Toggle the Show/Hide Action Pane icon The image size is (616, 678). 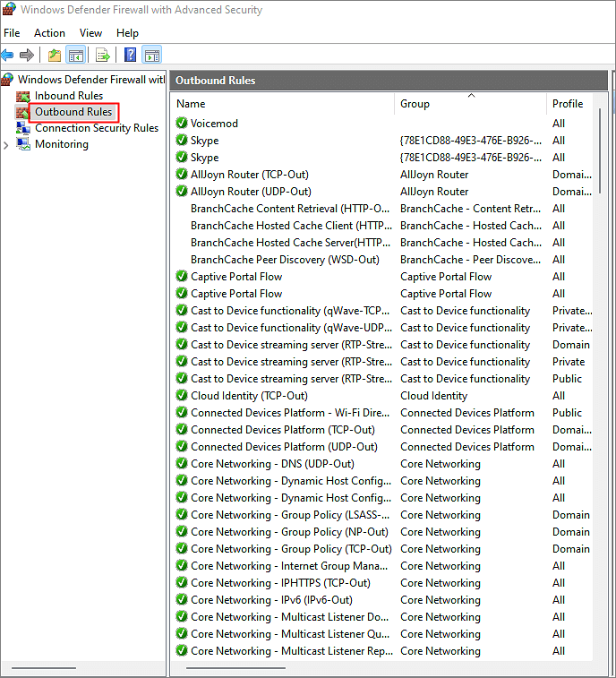(151, 56)
